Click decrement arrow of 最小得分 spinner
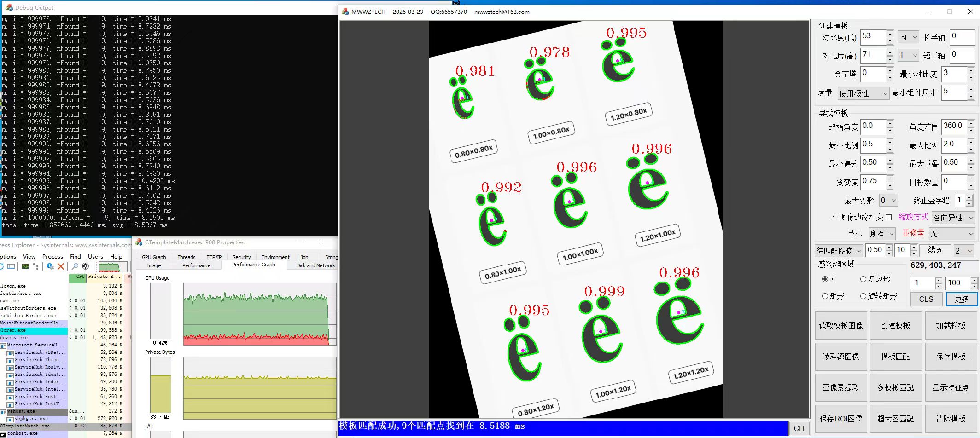 click(890, 167)
